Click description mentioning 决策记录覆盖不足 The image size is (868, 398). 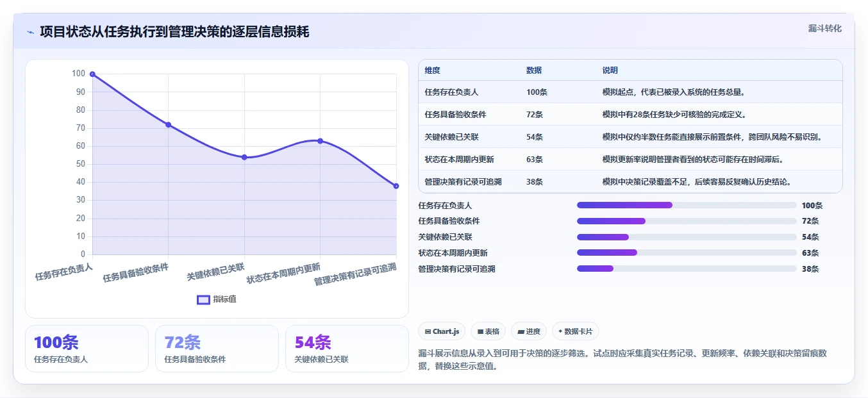(x=697, y=182)
